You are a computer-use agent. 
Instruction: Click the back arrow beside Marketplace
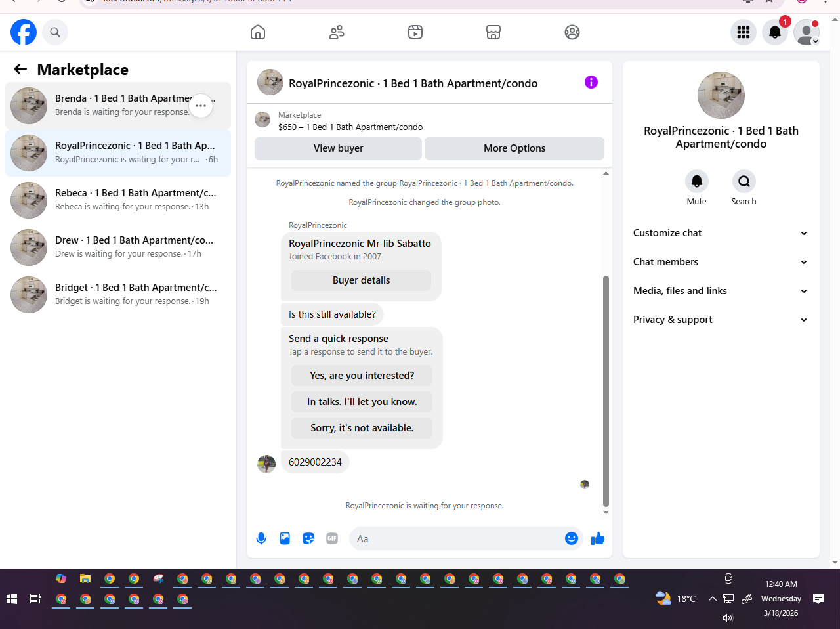(21, 69)
